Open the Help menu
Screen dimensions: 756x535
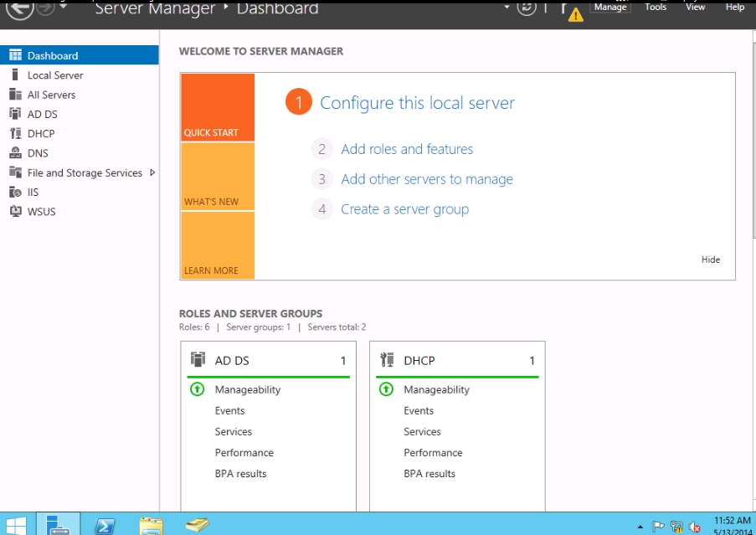tap(735, 7)
